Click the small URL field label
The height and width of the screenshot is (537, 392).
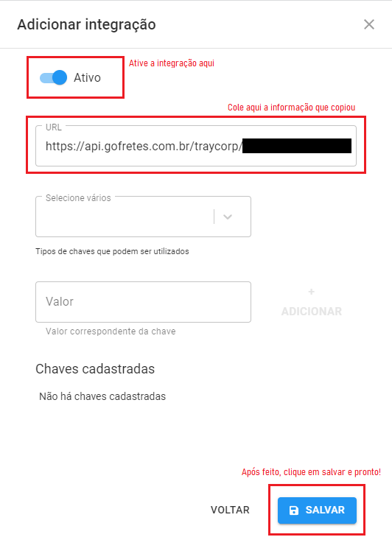point(54,127)
